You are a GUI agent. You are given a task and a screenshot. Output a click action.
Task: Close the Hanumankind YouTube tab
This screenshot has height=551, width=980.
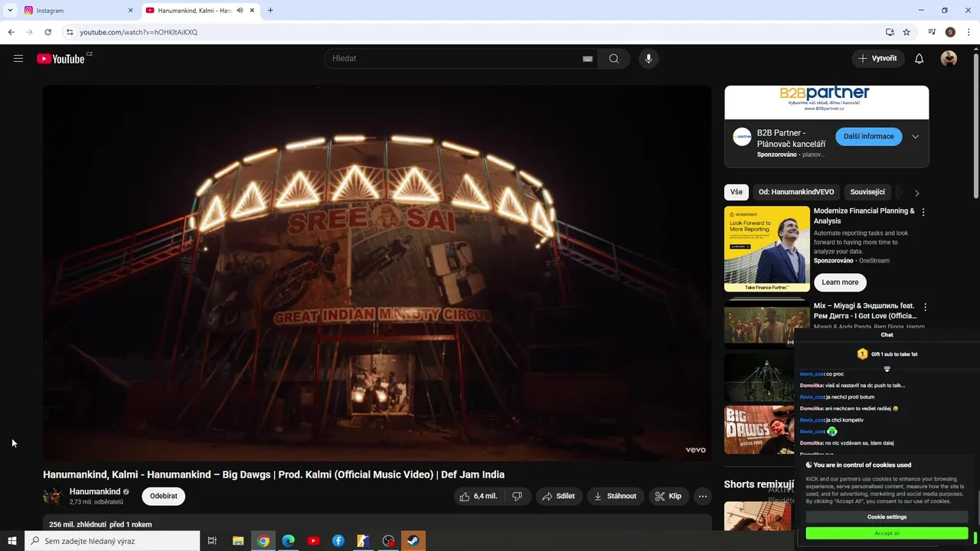(252, 11)
